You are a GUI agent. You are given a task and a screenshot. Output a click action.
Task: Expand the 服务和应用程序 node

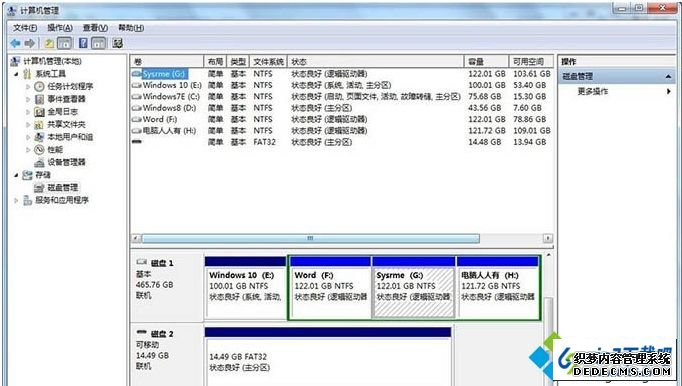[16, 200]
